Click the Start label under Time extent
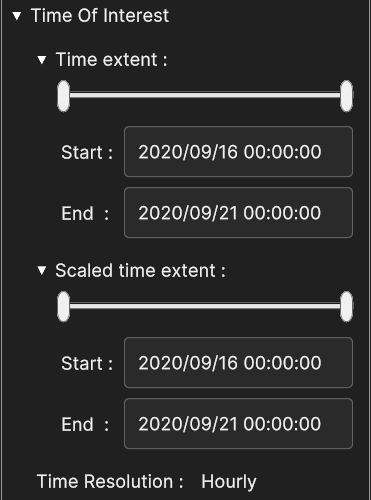The height and width of the screenshot is (500, 371). tap(87, 153)
